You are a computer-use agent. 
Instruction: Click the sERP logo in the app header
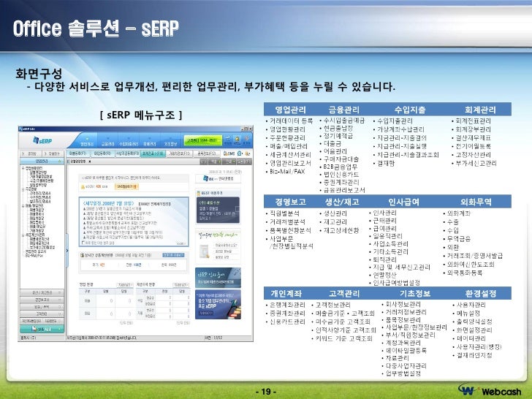pyautogui.click(x=42, y=140)
